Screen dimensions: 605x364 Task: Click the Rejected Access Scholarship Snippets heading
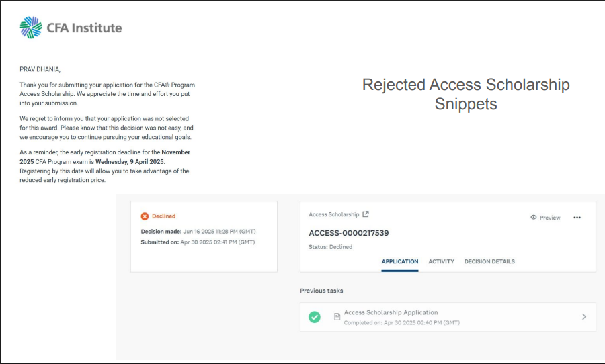466,94
